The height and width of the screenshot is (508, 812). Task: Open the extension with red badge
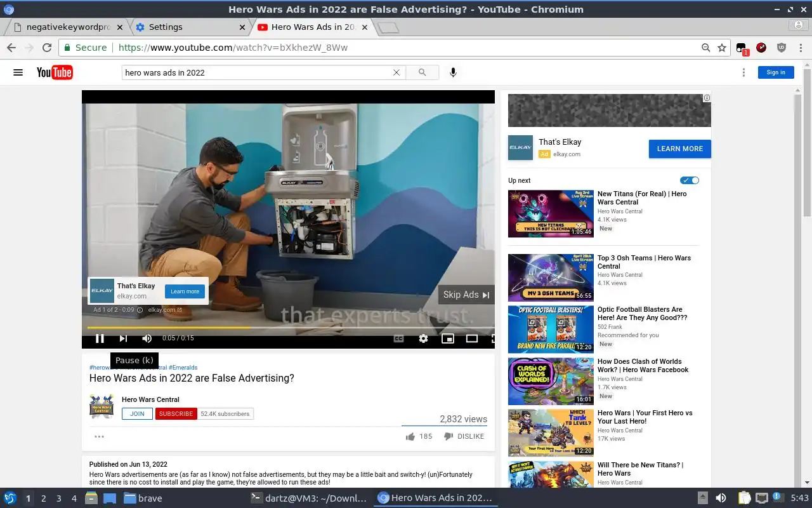coord(742,48)
